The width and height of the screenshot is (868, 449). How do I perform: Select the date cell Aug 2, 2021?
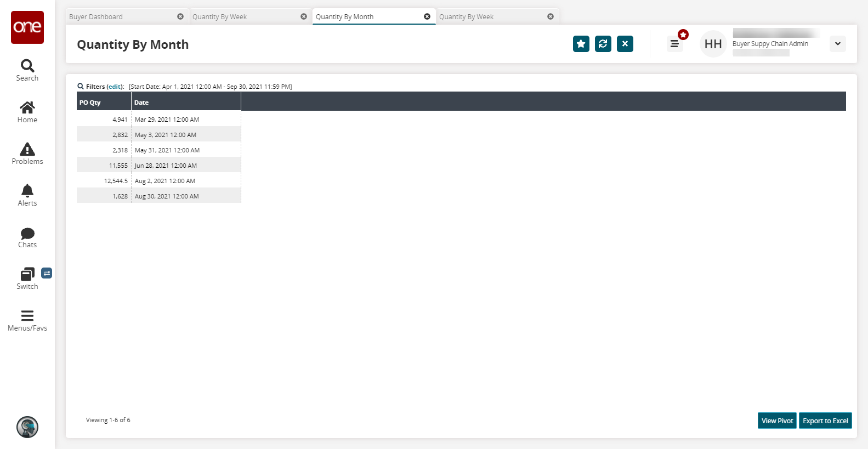coord(186,181)
